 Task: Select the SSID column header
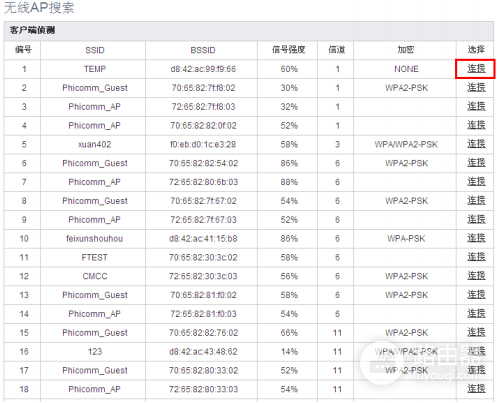point(95,50)
